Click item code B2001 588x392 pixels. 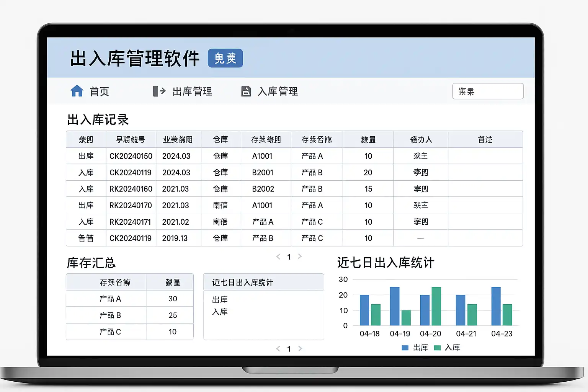click(x=263, y=173)
